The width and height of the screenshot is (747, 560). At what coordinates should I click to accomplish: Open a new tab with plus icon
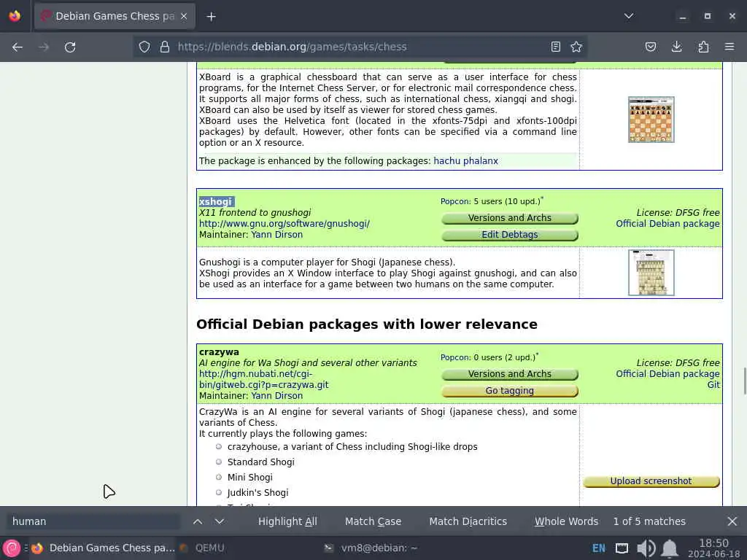pyautogui.click(x=211, y=17)
